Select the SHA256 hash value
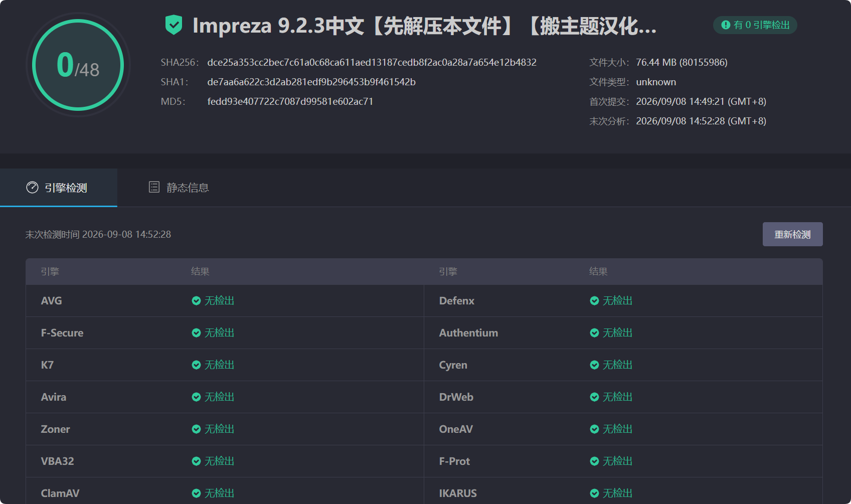 372,62
